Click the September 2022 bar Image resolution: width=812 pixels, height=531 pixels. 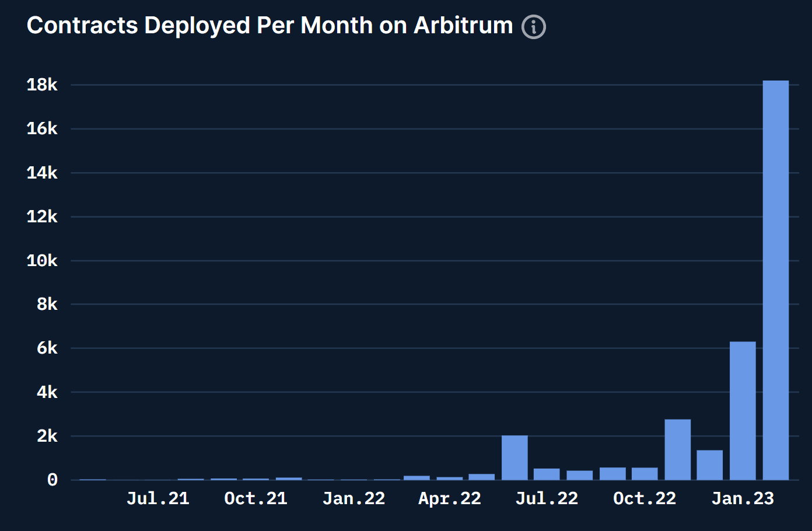click(612, 474)
